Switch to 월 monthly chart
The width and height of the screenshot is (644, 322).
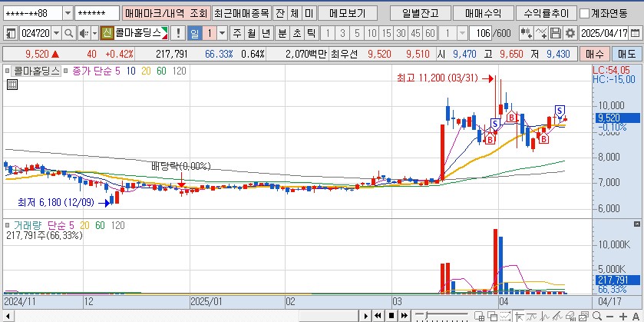(251, 33)
